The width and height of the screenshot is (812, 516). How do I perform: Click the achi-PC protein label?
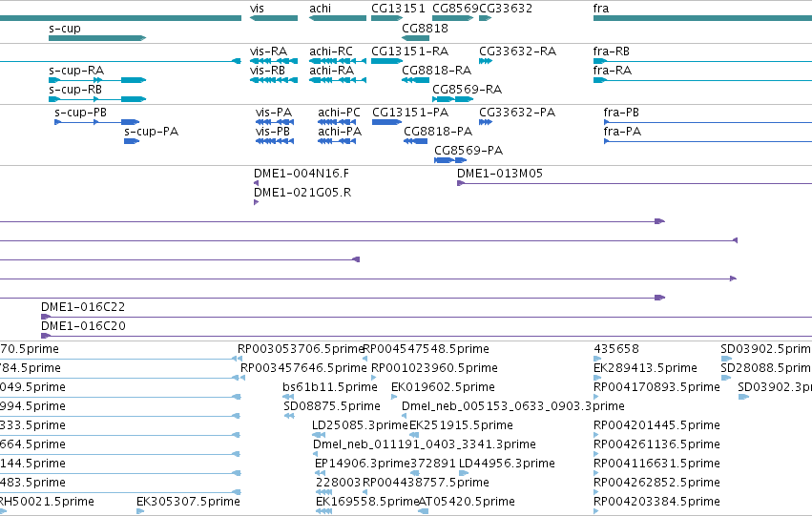[x=339, y=113]
